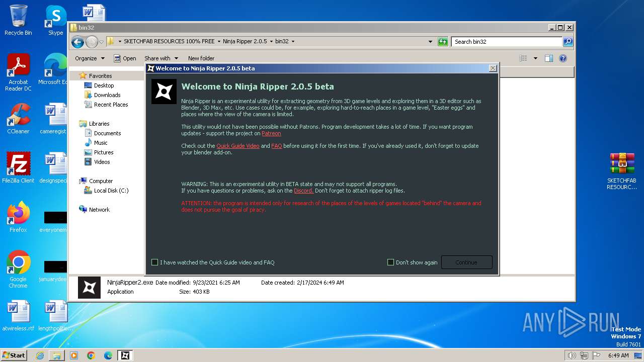Select Recent Places under Favorites

(111, 105)
